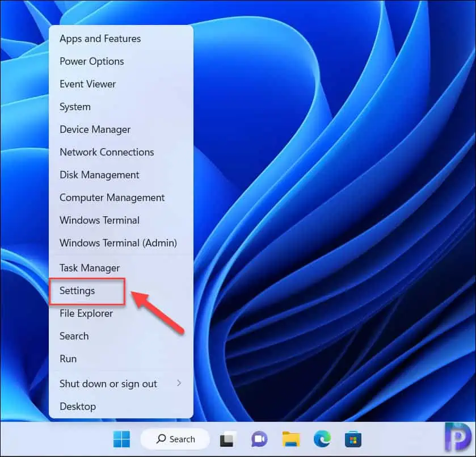Select Apps and Features
The image size is (476, 457).
click(x=121, y=39)
